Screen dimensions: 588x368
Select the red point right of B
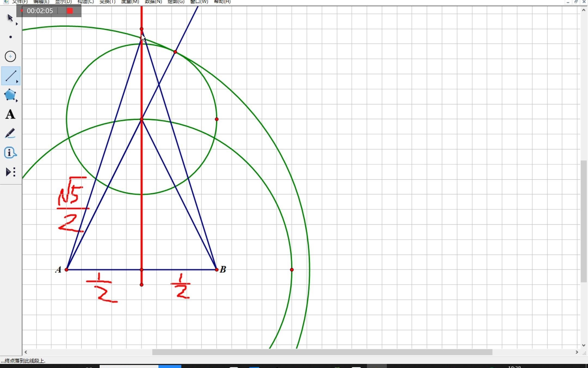(292, 270)
